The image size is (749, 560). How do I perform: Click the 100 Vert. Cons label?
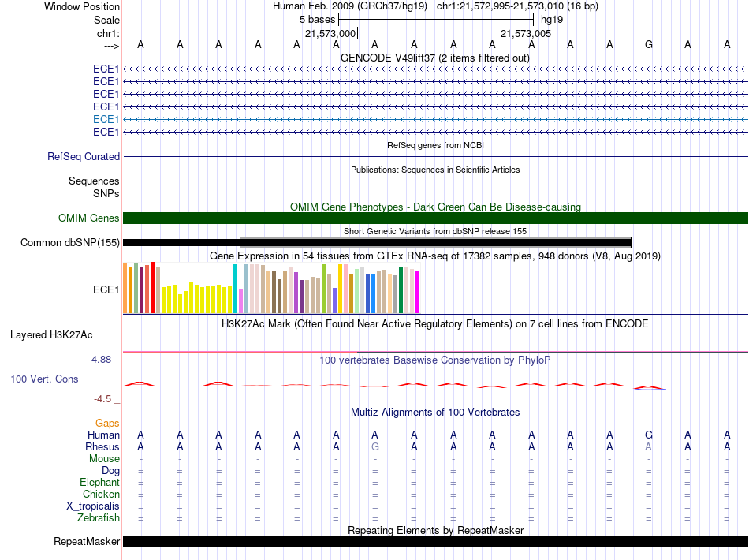click(44, 379)
